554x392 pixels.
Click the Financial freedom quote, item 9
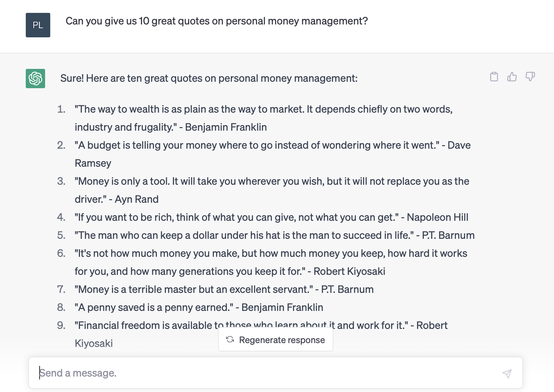point(261,334)
